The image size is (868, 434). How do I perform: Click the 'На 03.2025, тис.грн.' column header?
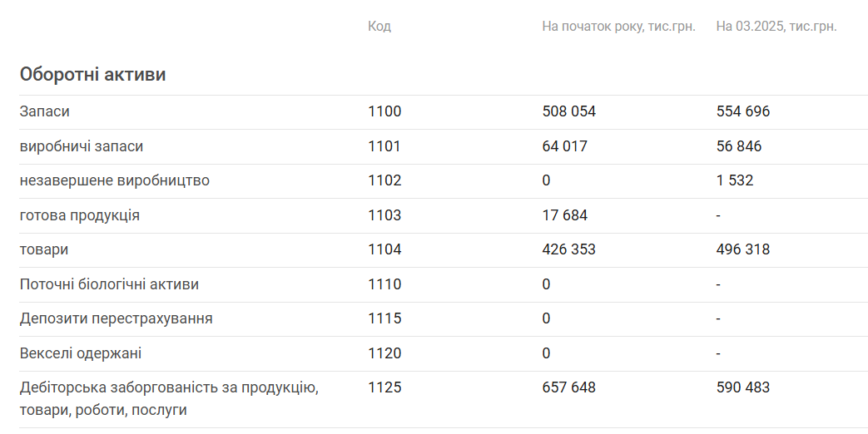click(776, 26)
